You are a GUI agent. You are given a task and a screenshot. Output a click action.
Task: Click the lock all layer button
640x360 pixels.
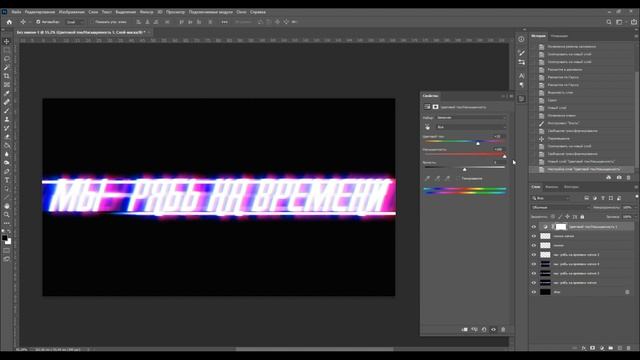(x=582, y=217)
